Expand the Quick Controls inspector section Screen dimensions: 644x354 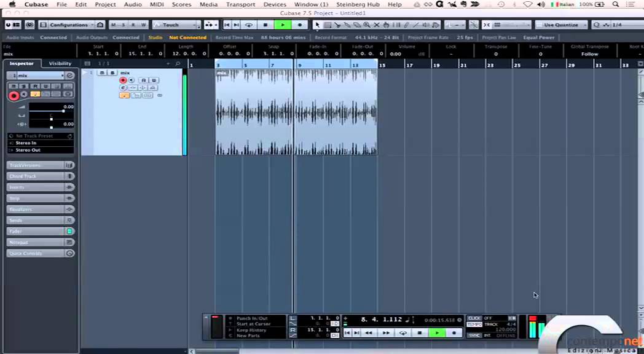41,253
